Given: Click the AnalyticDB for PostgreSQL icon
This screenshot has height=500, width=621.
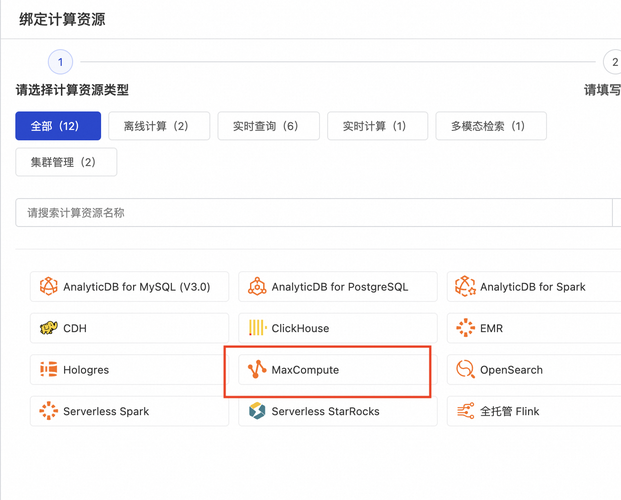Looking at the screenshot, I should point(257,286).
